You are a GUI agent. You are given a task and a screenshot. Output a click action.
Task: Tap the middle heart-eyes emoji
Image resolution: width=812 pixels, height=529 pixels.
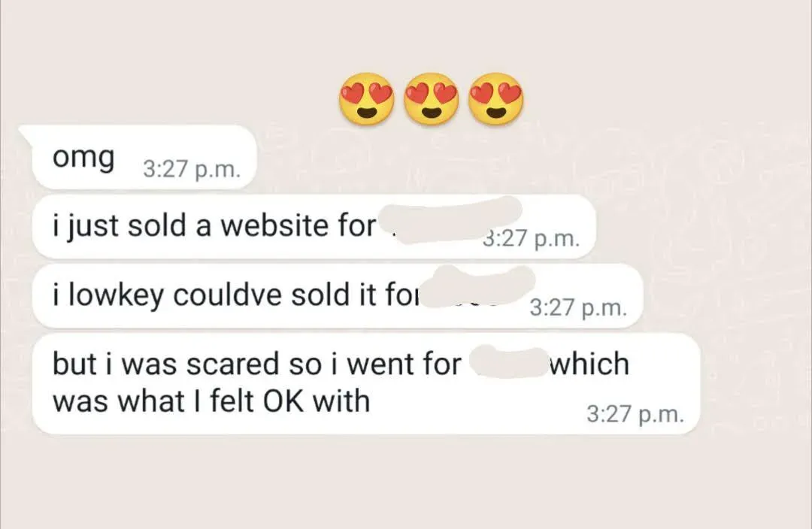coord(432,98)
